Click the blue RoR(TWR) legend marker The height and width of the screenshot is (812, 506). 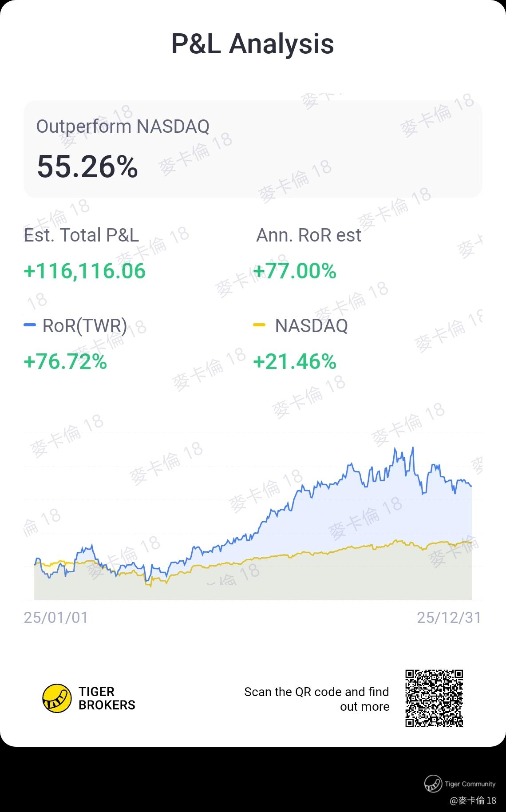tap(29, 325)
